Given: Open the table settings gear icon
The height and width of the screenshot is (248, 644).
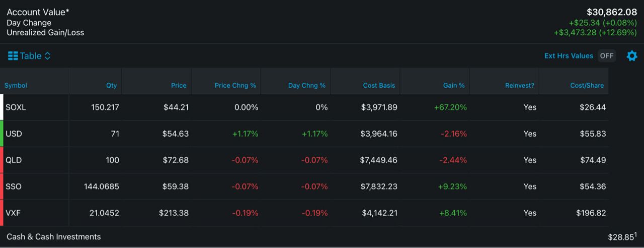Looking at the screenshot, I should click(x=631, y=56).
